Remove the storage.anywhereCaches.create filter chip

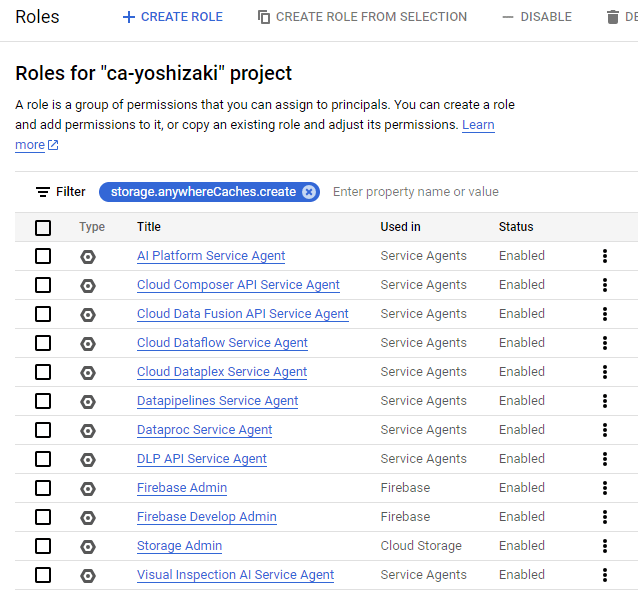tap(309, 192)
